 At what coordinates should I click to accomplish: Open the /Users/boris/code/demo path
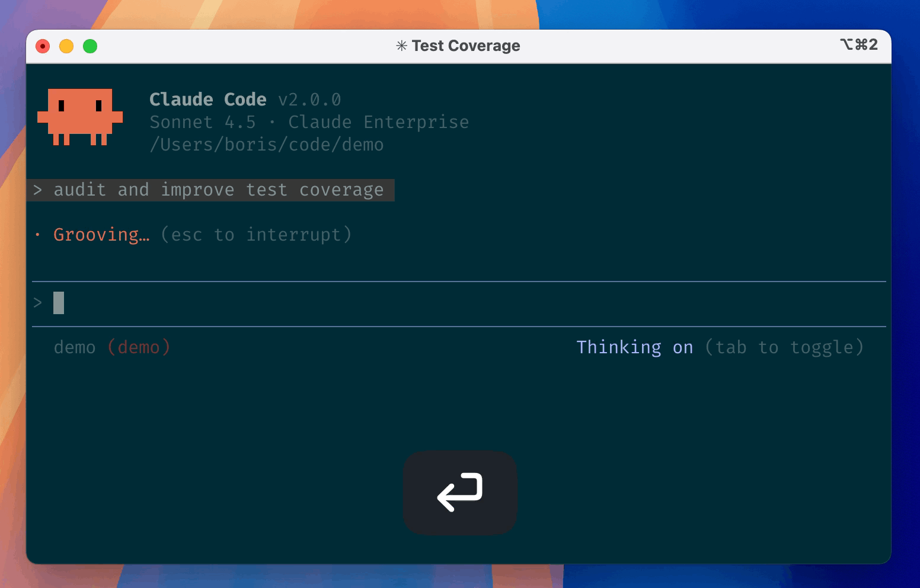[x=267, y=145]
